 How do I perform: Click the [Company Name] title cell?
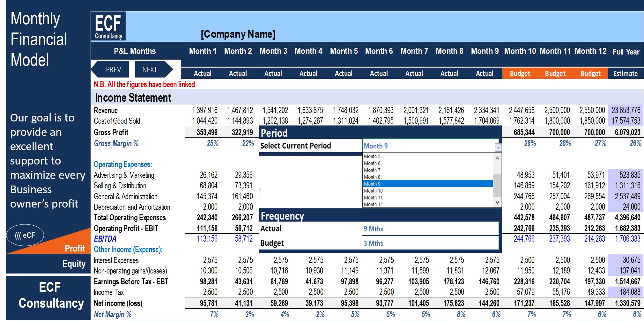point(238,34)
